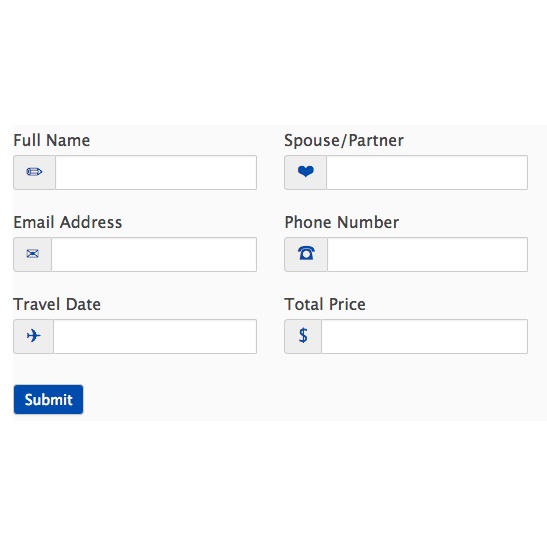The width and height of the screenshot is (547, 547).
Task: Click the airplane icon beside Travel Date
Action: [33, 336]
